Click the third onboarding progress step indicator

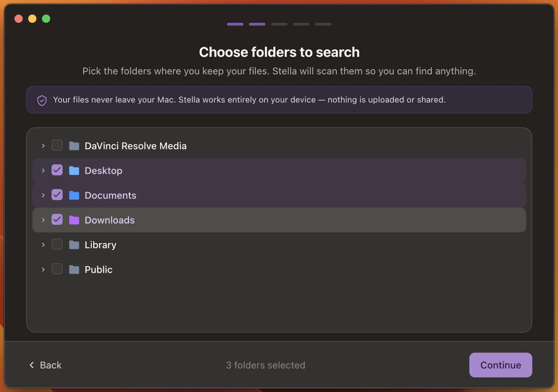point(279,24)
